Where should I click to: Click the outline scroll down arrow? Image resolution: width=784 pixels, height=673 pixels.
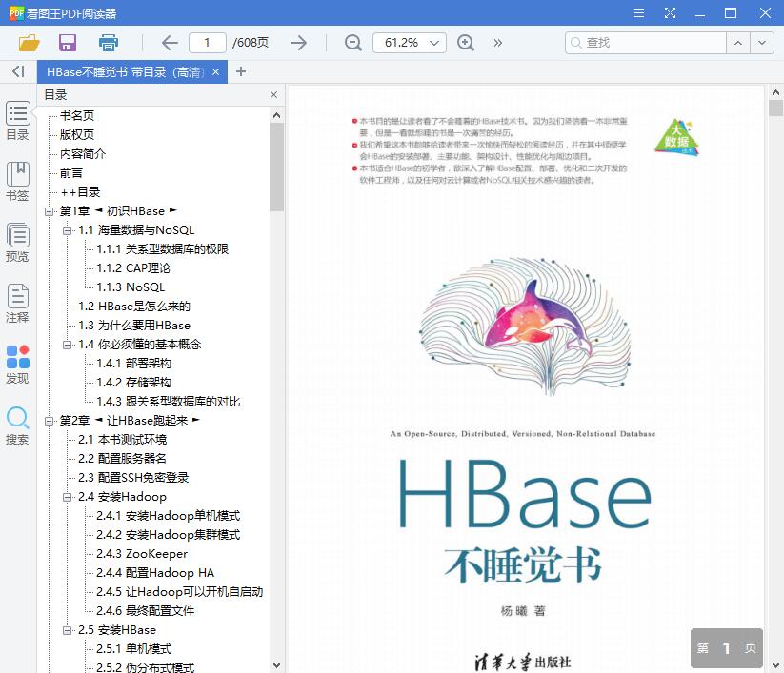[x=276, y=665]
